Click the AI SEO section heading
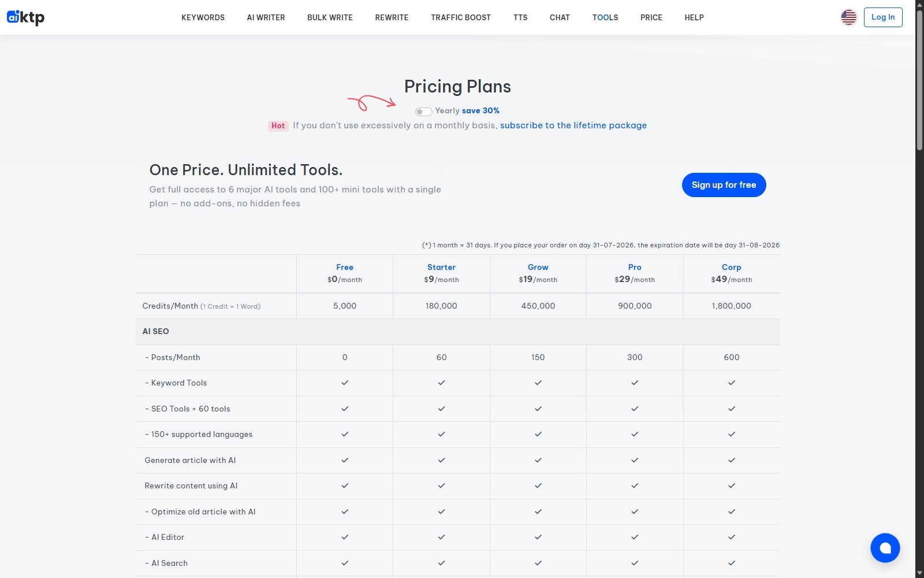The width and height of the screenshot is (924, 578). pyautogui.click(x=156, y=331)
